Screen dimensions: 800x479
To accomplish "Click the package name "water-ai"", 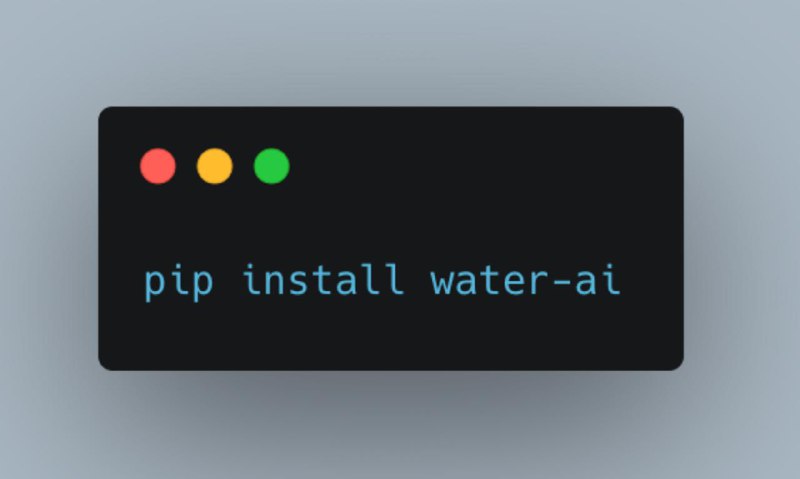I will (526, 280).
